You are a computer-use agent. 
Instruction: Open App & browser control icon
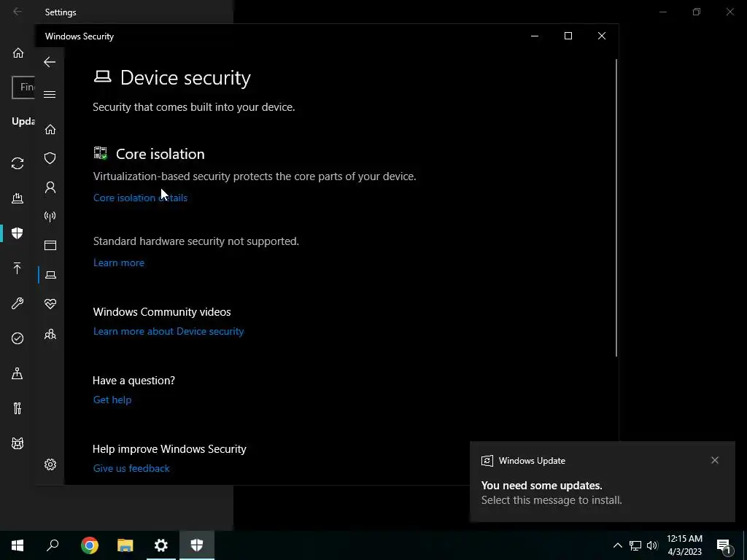coord(50,245)
